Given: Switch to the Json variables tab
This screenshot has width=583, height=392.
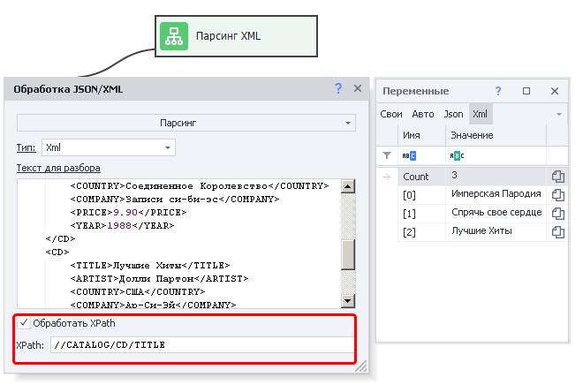Looking at the screenshot, I should [453, 114].
